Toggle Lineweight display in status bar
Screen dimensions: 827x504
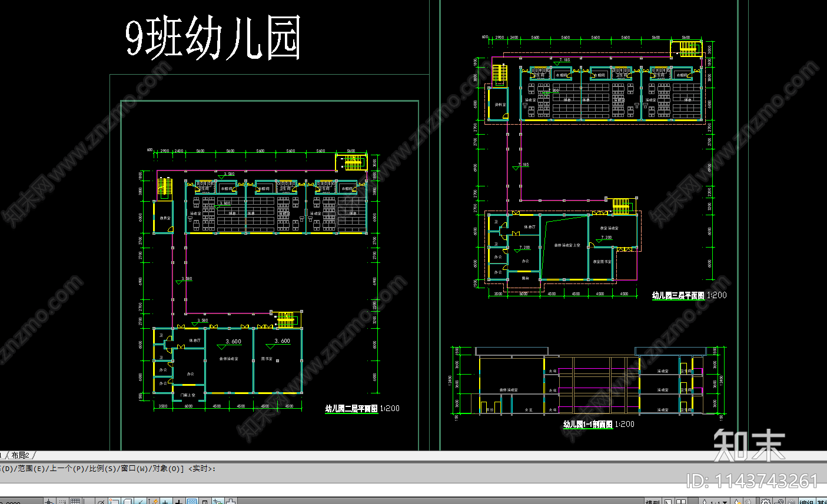point(180,501)
